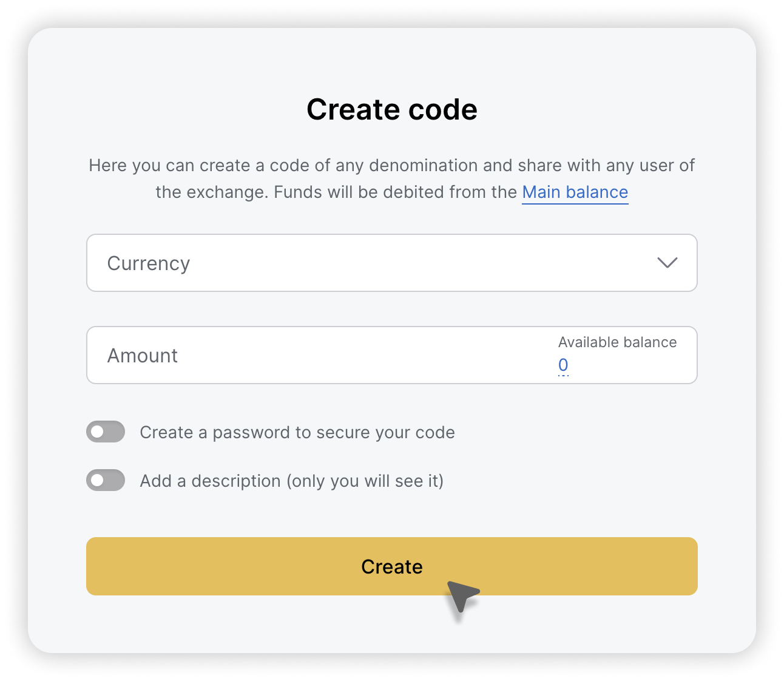The width and height of the screenshot is (784, 681).
Task: Open the Main balance link
Action: click(x=575, y=192)
